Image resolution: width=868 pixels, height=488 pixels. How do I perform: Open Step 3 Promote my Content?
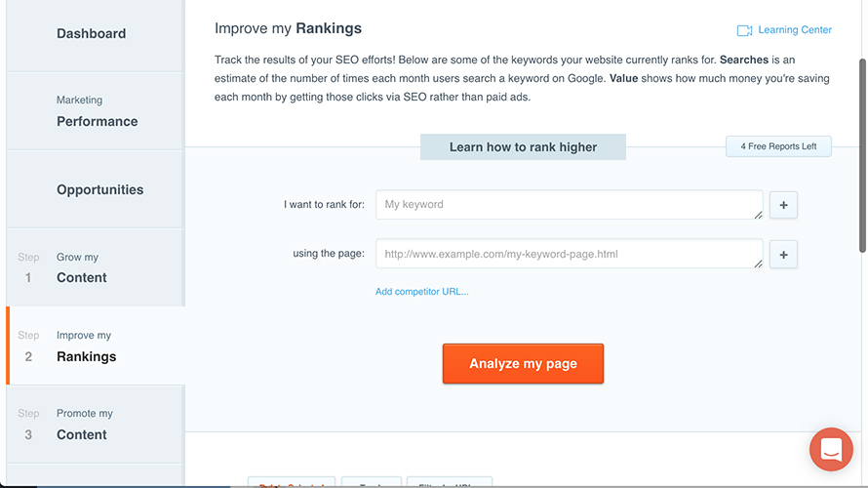point(84,425)
